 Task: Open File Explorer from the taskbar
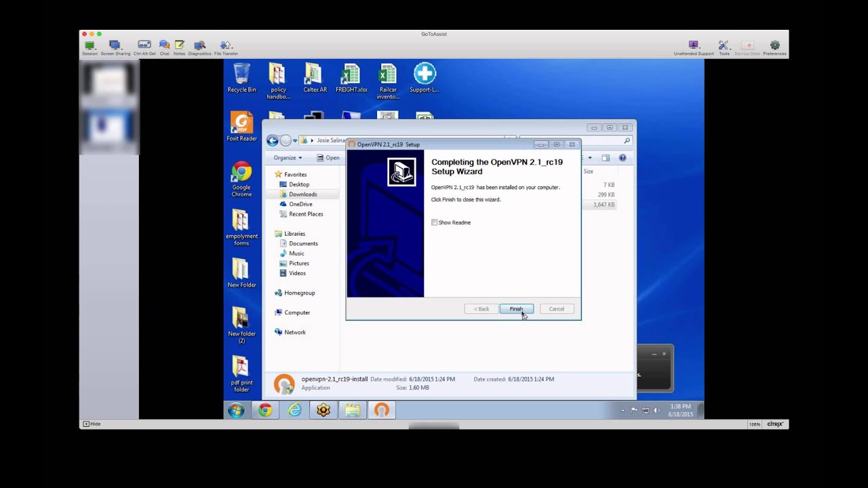353,410
